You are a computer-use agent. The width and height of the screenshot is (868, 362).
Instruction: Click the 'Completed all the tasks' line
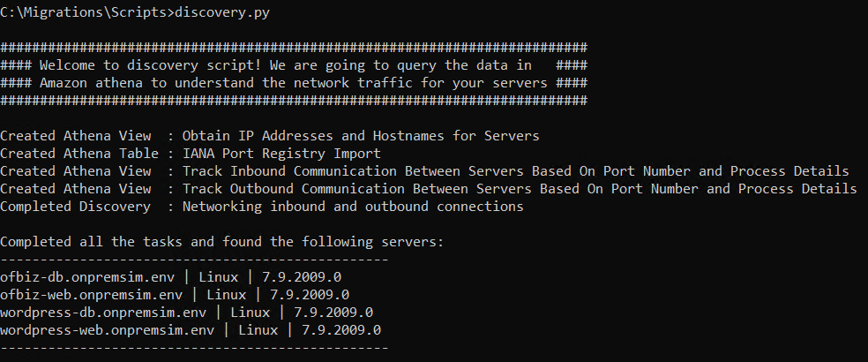click(222, 242)
